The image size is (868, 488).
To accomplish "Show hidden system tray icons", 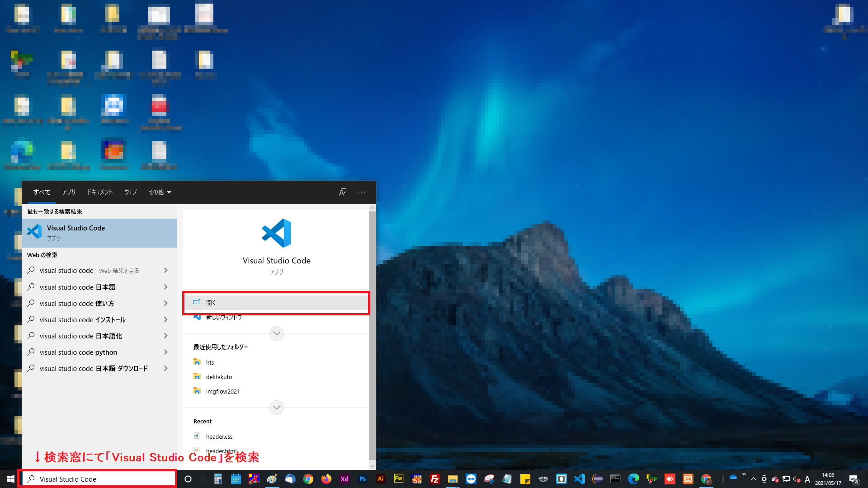I will coord(754,479).
